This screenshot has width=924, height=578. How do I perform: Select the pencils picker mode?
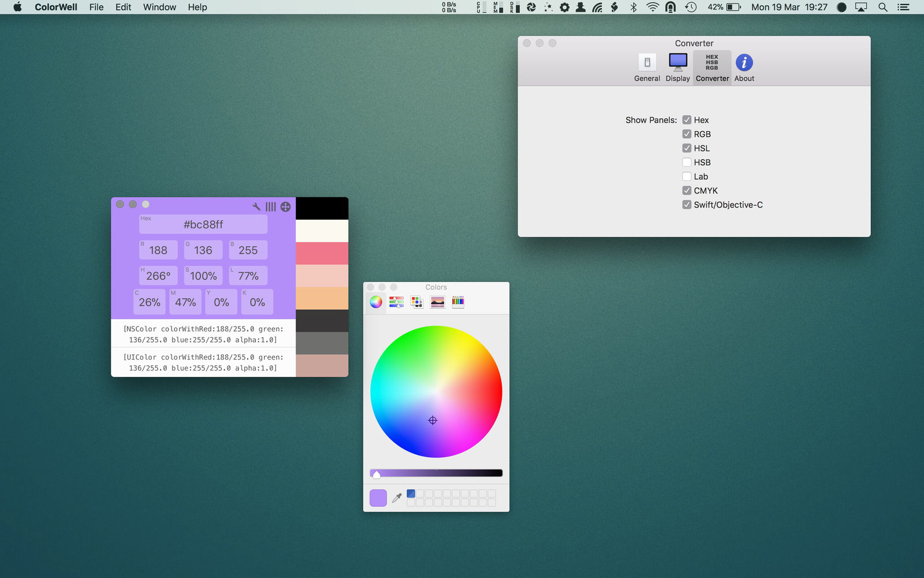(x=458, y=302)
